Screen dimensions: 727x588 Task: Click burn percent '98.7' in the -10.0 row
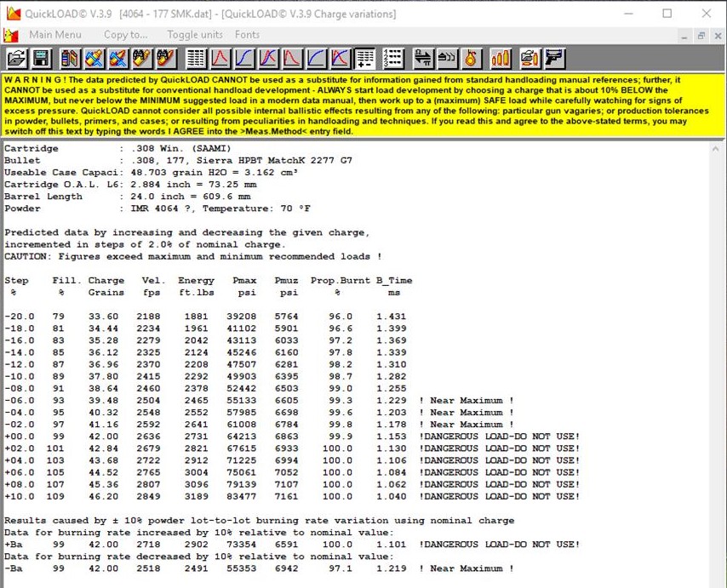[341, 377]
